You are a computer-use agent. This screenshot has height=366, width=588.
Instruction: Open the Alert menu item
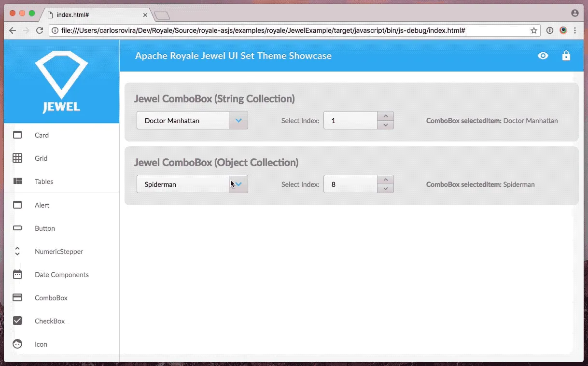click(61, 205)
